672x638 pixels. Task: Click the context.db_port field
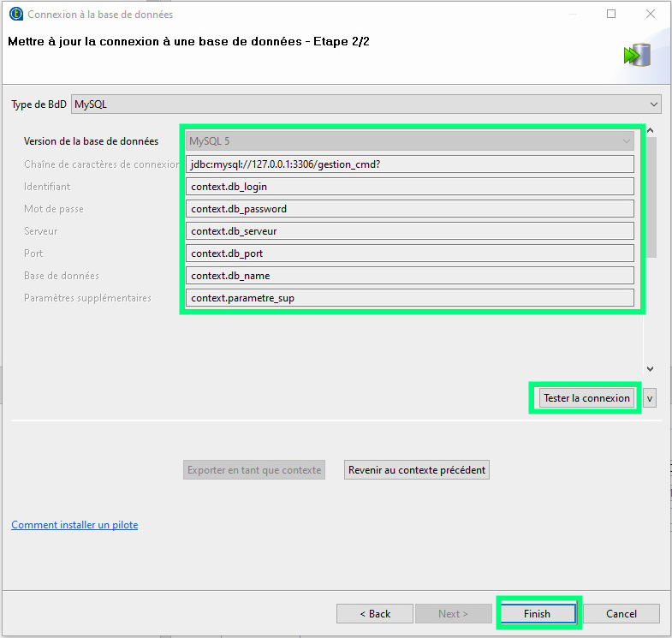[x=410, y=253]
